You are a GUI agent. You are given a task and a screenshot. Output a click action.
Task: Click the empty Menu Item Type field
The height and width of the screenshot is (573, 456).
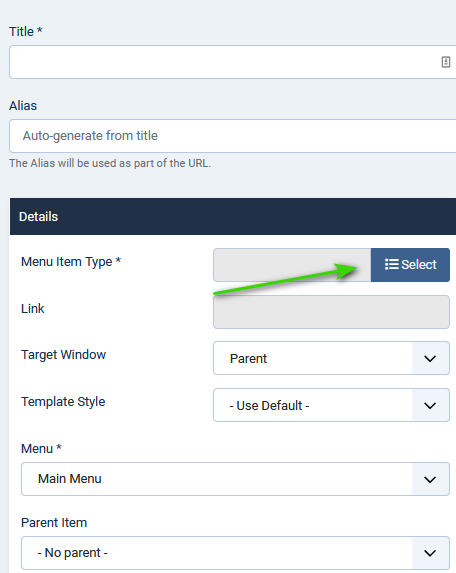[x=292, y=265]
